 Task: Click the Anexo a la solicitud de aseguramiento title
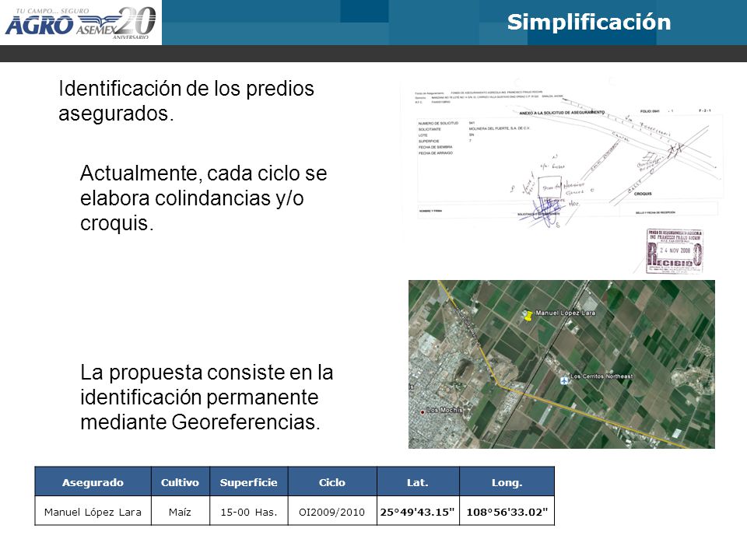pyautogui.click(x=562, y=112)
